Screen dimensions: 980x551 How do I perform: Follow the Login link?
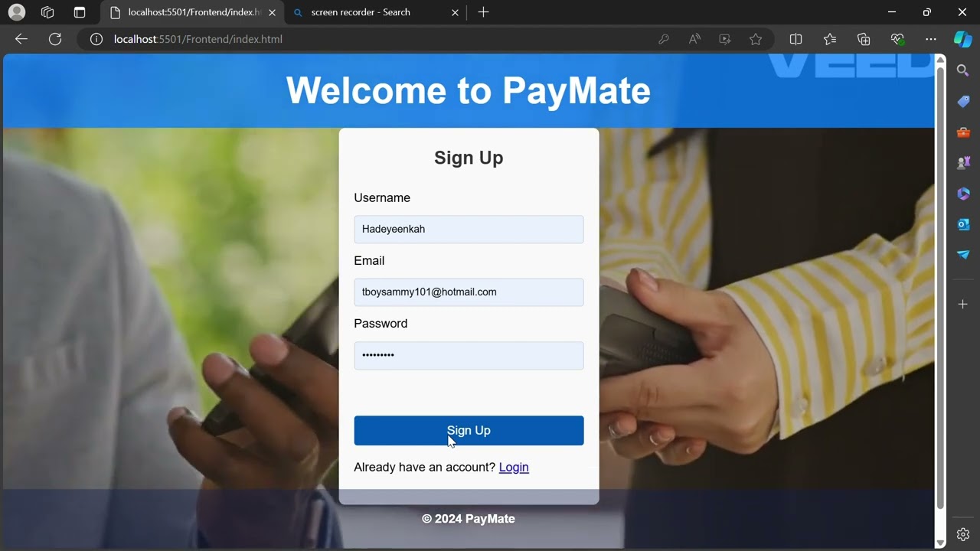(x=514, y=467)
